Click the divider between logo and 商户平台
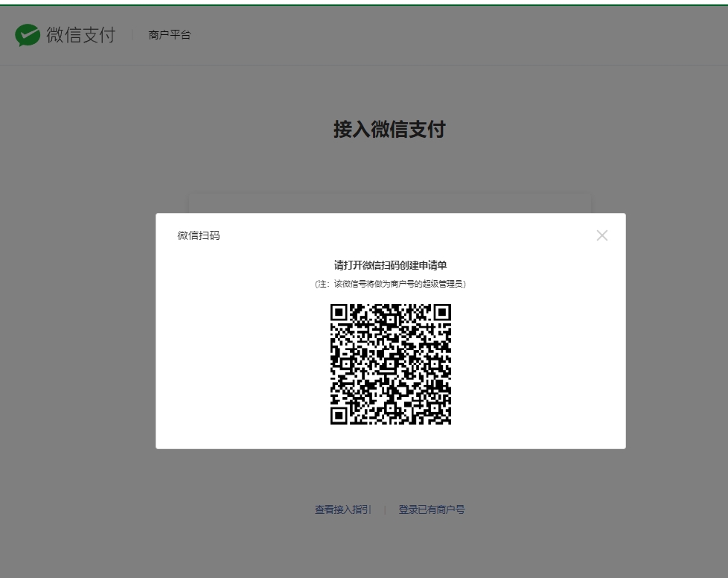 click(132, 35)
